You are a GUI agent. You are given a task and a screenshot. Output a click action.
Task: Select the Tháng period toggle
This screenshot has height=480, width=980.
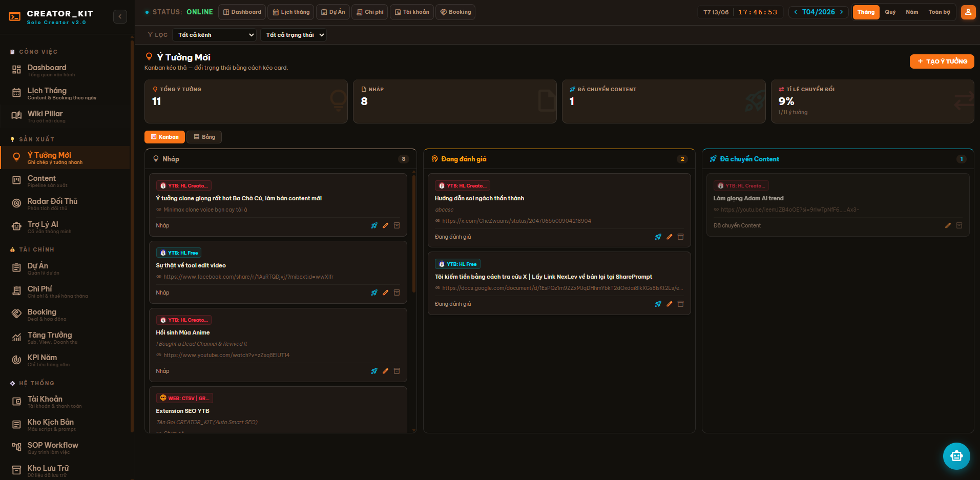tap(866, 12)
